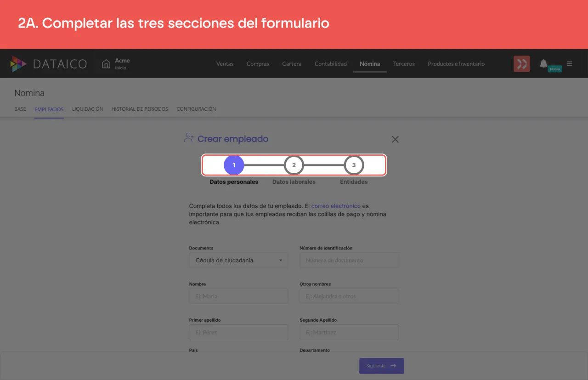Click the red double-arrow icon
Image resolution: width=588 pixels, height=380 pixels.
[522, 64]
